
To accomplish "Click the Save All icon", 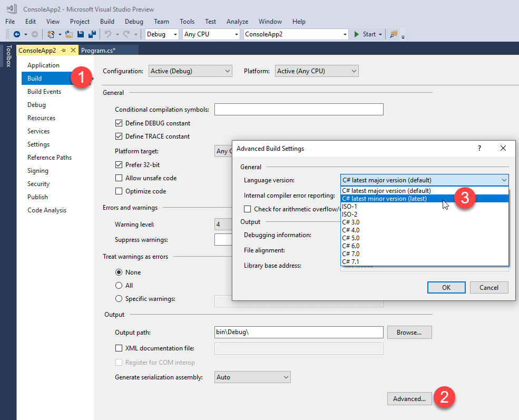I will point(92,34).
